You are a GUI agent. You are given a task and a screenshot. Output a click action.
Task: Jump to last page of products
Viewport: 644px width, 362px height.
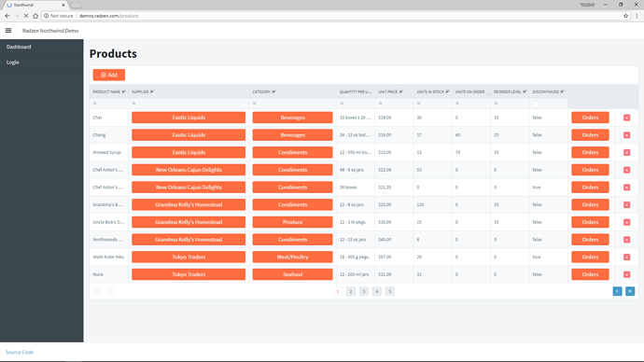(x=630, y=291)
